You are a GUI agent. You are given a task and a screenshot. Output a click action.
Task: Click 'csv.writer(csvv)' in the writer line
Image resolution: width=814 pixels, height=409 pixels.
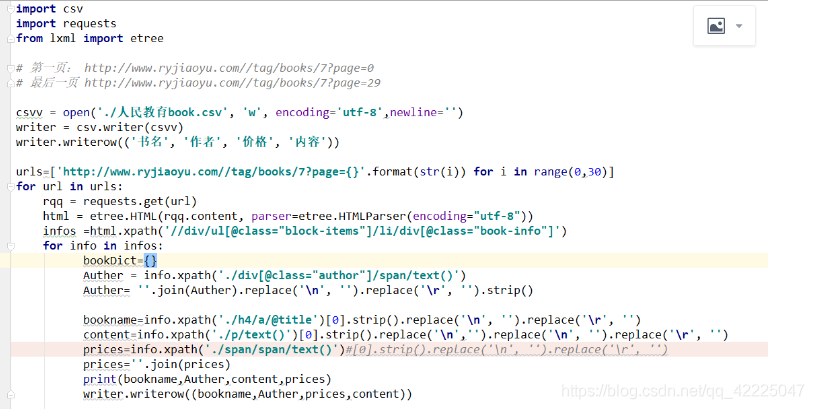pos(130,127)
